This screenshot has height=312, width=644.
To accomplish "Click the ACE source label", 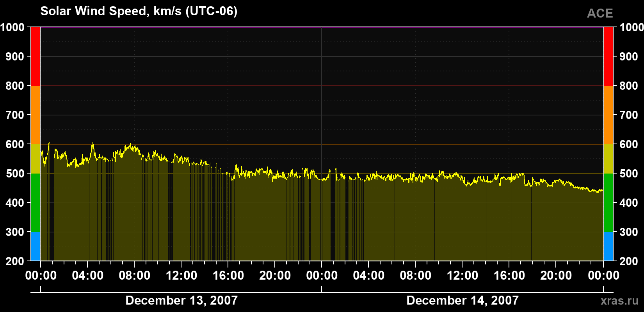I will pos(600,13).
